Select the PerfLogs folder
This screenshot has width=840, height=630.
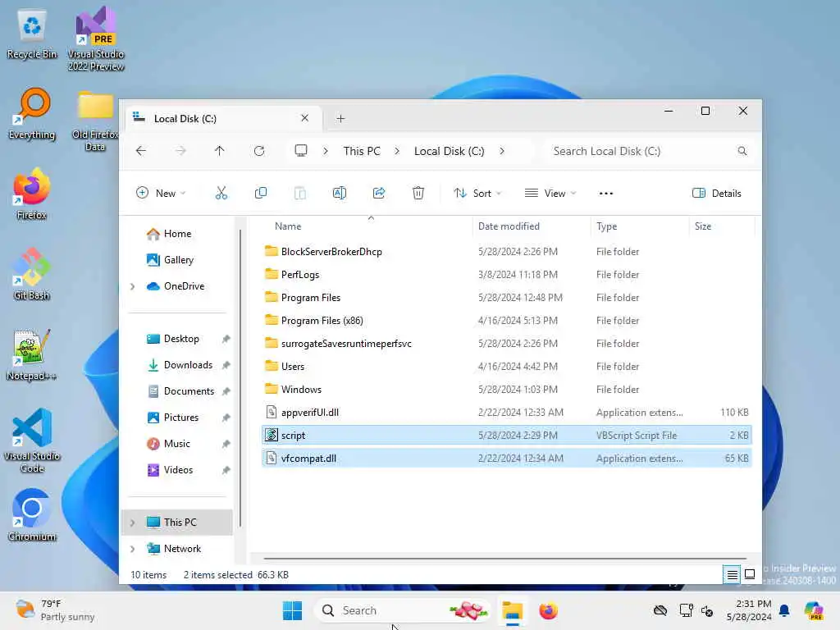[506, 275]
